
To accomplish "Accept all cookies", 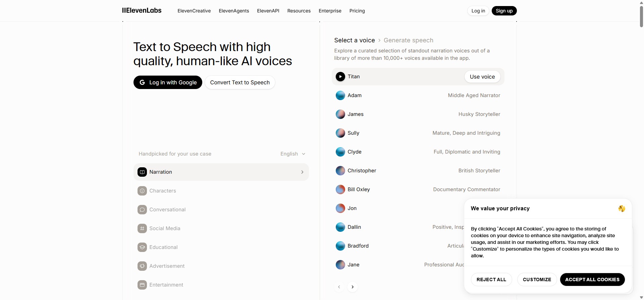I will (592, 280).
